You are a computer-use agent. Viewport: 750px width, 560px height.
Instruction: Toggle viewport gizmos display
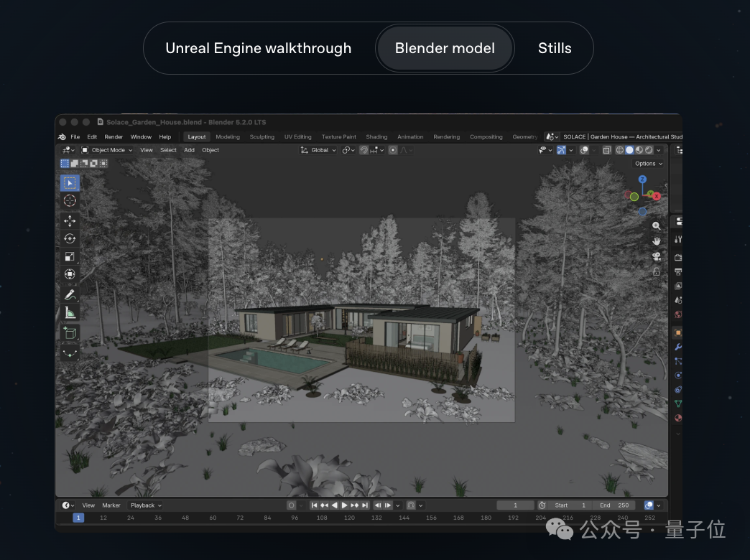click(x=562, y=150)
